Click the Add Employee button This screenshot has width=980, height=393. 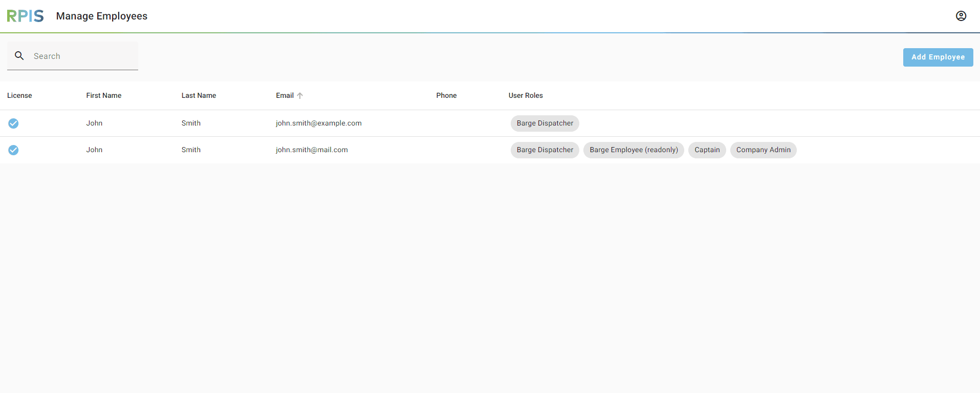point(938,57)
